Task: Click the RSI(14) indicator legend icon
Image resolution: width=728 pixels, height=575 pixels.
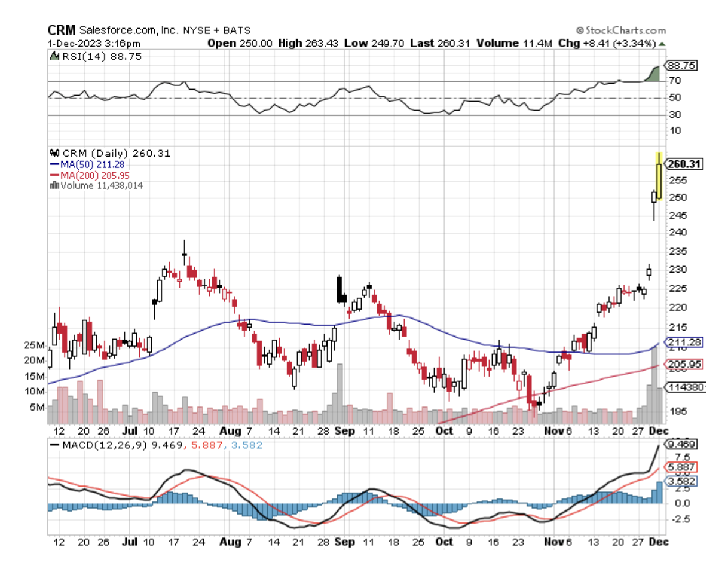Action: [x=53, y=56]
